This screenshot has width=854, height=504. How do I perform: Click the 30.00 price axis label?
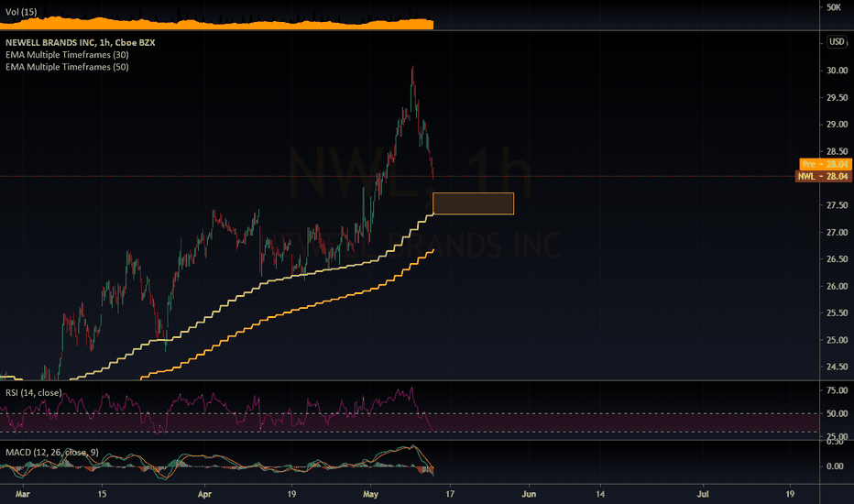coord(837,71)
